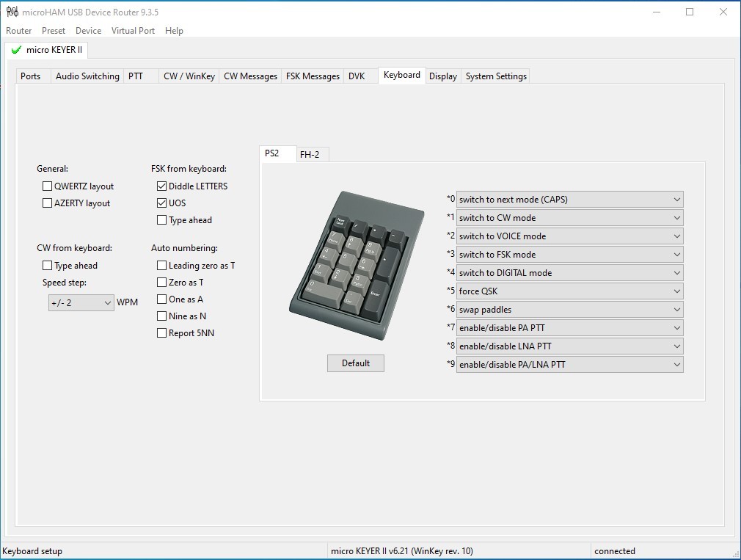Open the Help menu
Viewport: 741px width, 560px height.
174,31
